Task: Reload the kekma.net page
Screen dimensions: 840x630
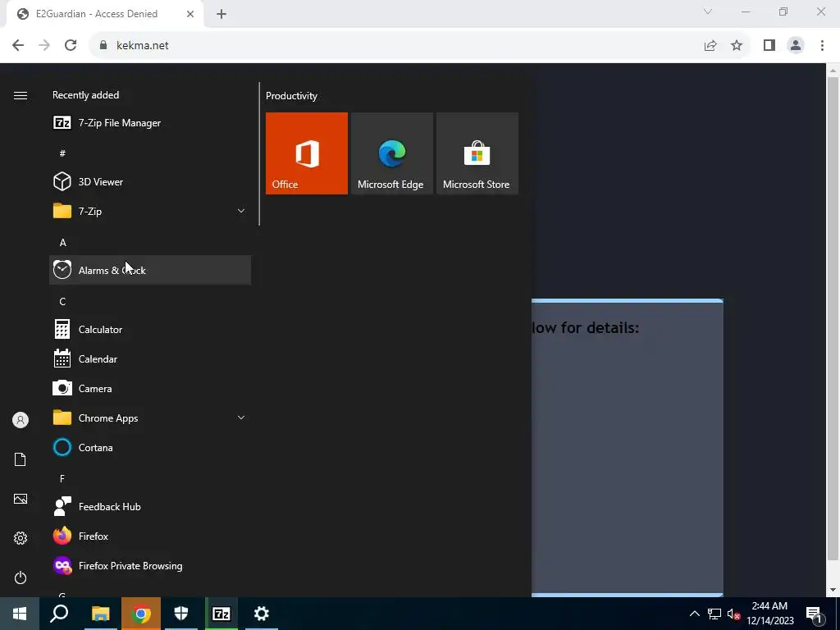Action: coord(71,45)
